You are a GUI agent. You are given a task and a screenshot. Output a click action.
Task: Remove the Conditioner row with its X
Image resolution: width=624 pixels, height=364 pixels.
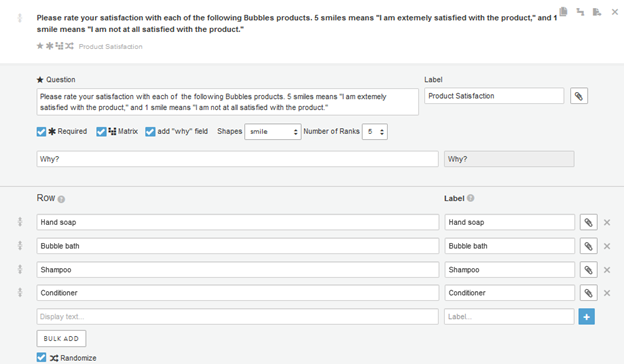tap(607, 293)
